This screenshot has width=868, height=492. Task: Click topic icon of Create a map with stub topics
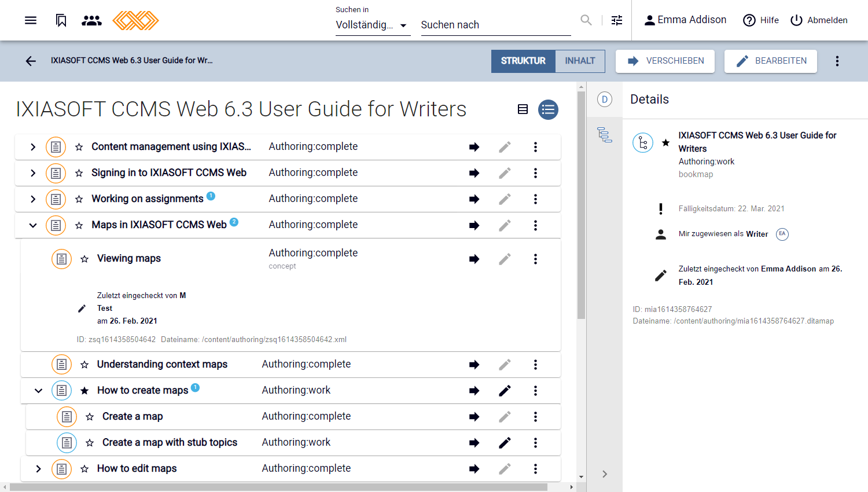point(67,443)
